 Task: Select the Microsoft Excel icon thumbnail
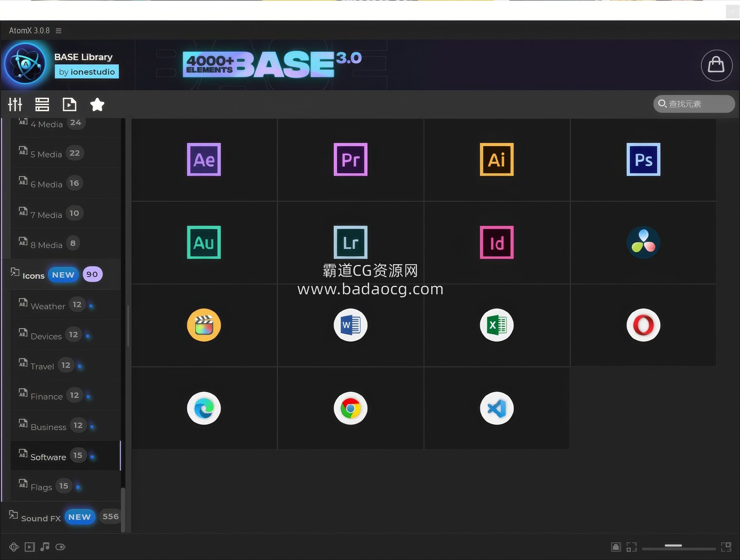pyautogui.click(x=496, y=325)
